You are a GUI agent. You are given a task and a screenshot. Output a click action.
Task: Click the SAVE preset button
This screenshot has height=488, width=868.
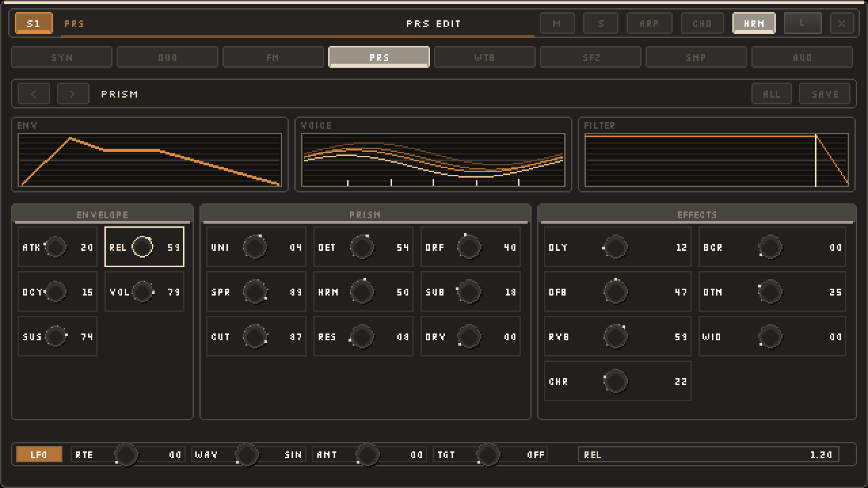[x=825, y=94]
